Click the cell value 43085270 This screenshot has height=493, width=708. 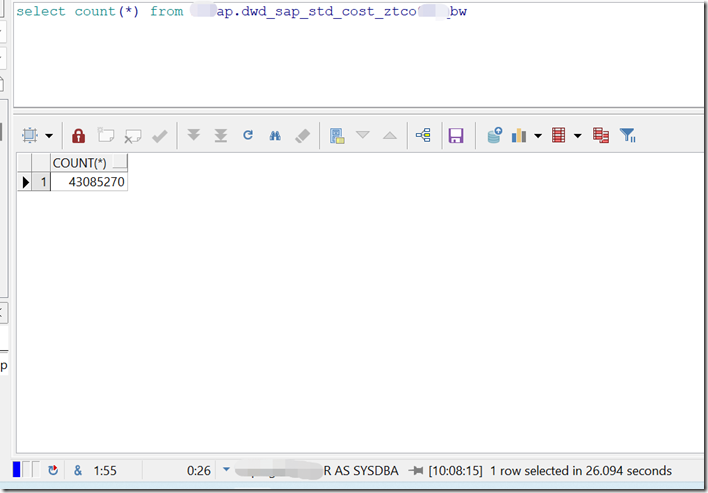[89, 182]
